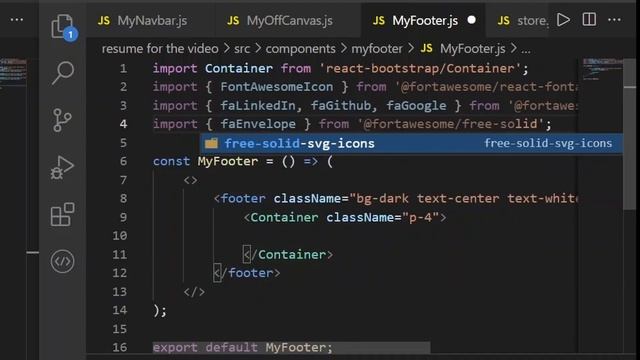The height and width of the screenshot is (360, 640).
Task: Click the 'myfooter' breadcrumb folder
Action: (x=377, y=49)
